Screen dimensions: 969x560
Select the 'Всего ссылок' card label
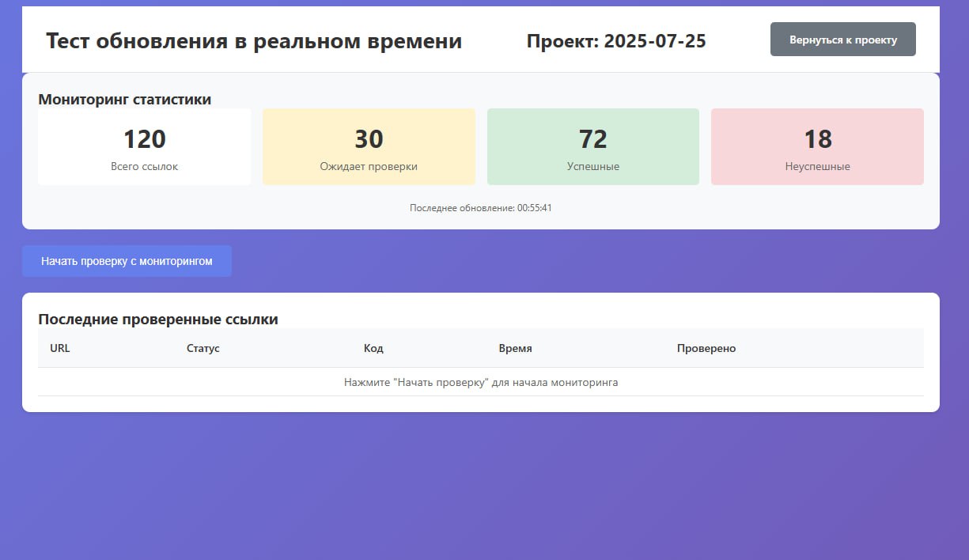145,167
